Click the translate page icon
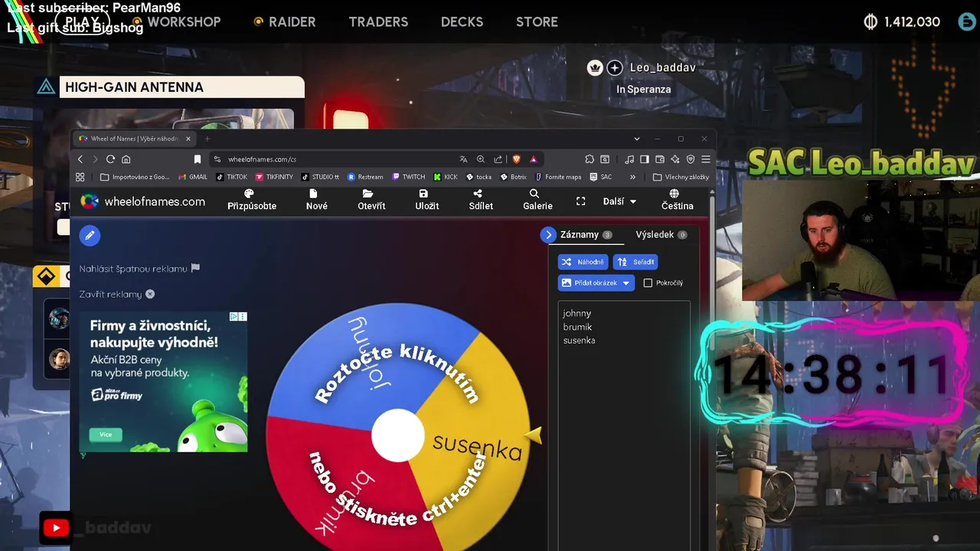Viewport: 980px width, 551px height. coord(463,159)
